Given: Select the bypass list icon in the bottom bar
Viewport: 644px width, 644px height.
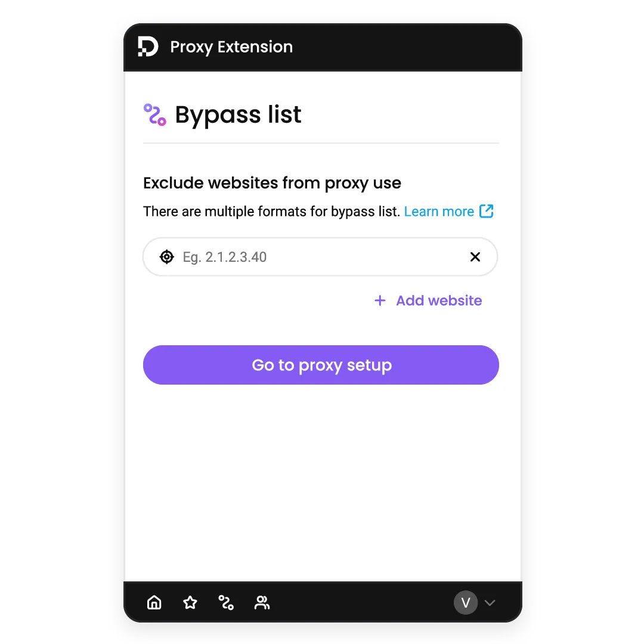Looking at the screenshot, I should pos(226,602).
